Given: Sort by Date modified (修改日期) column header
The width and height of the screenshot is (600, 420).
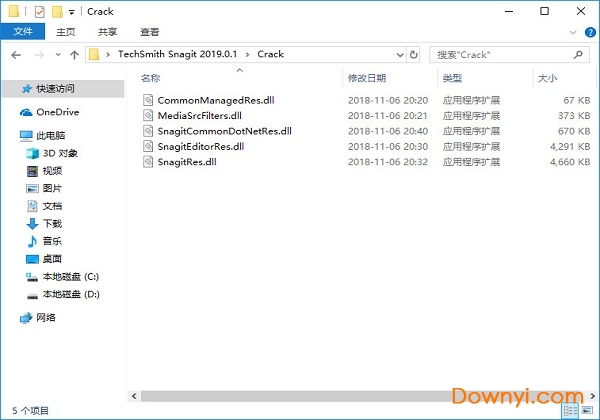Looking at the screenshot, I should click(x=367, y=78).
